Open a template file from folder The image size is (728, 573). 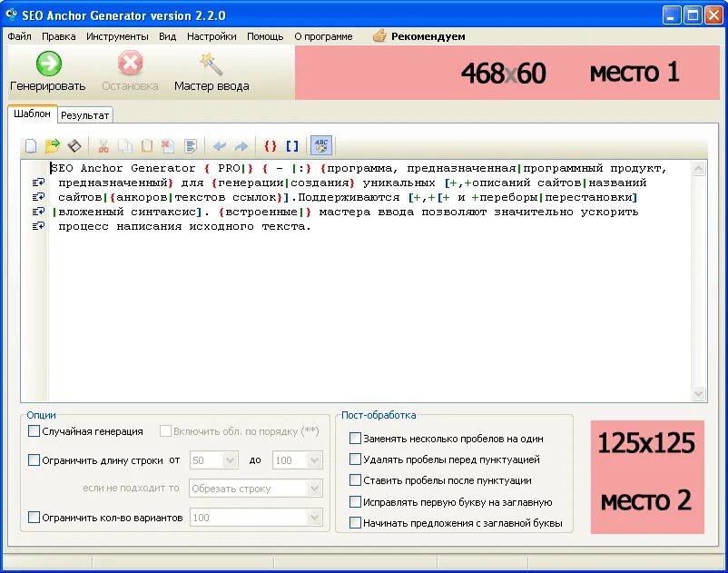pos(53,146)
